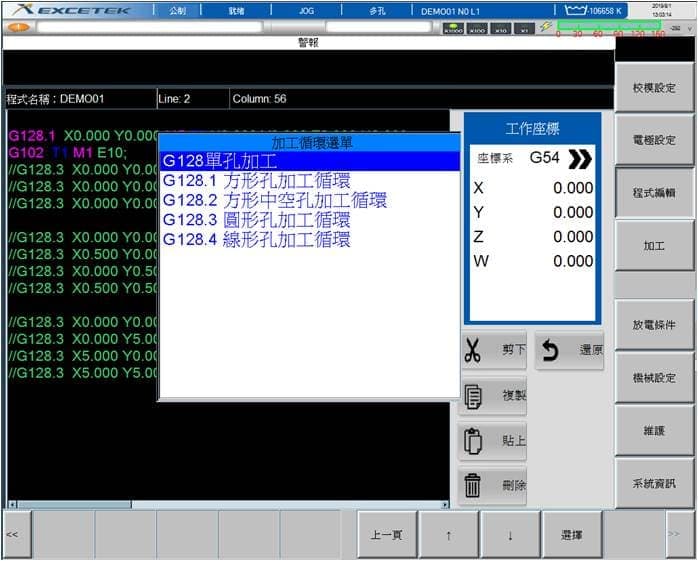Click the down arrow softkey
The image size is (698, 561).
point(510,535)
